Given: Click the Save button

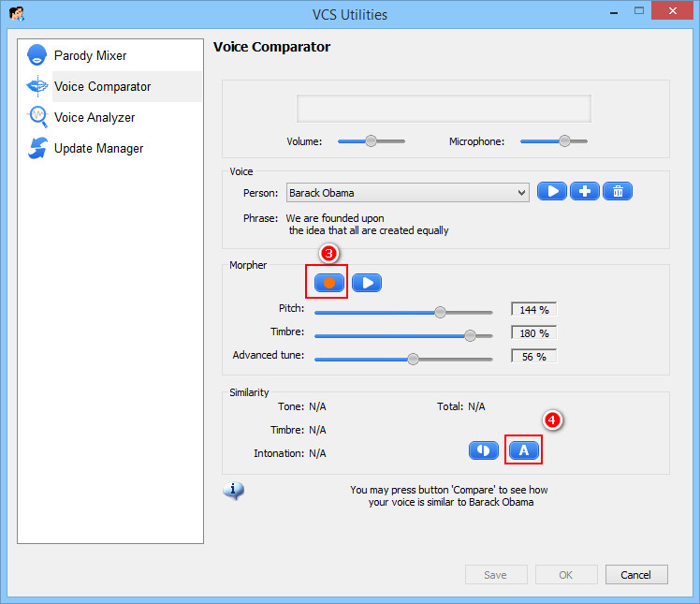Looking at the screenshot, I should (496, 575).
